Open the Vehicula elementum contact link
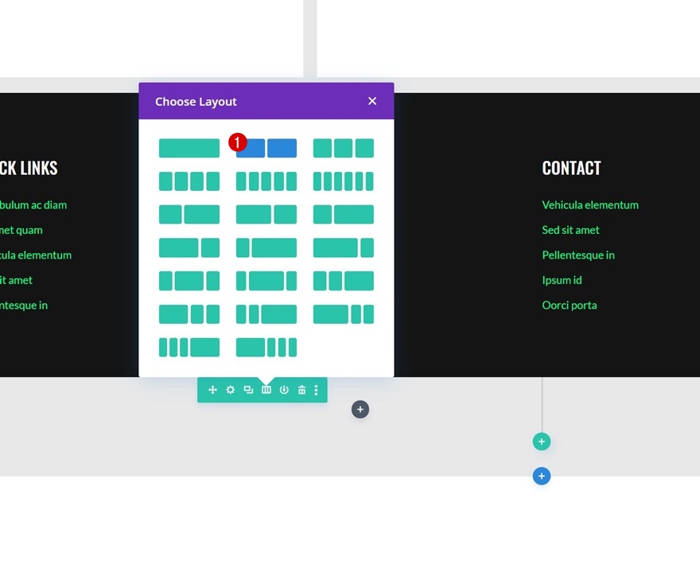Viewport: 700px width, 588px height. [590, 205]
